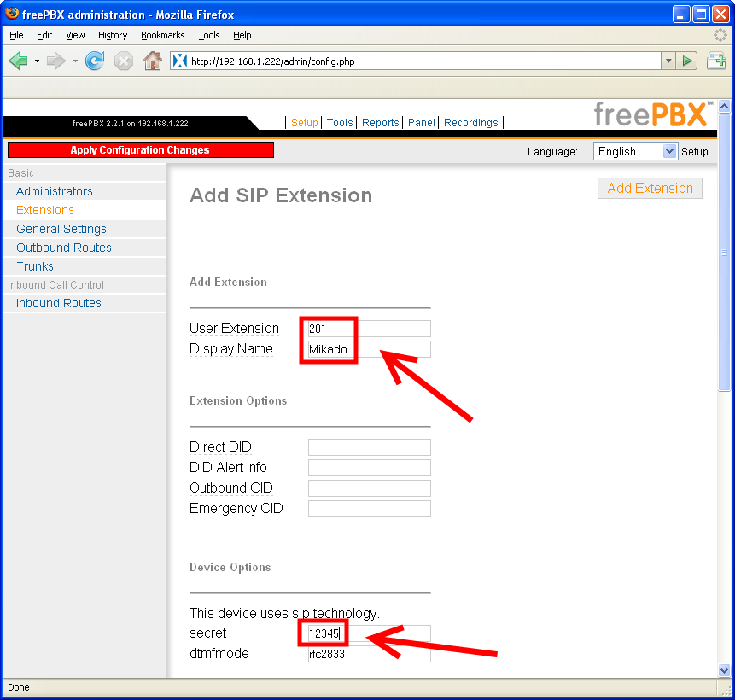Switch to the Reports tab
735x700 pixels.
pyautogui.click(x=381, y=122)
